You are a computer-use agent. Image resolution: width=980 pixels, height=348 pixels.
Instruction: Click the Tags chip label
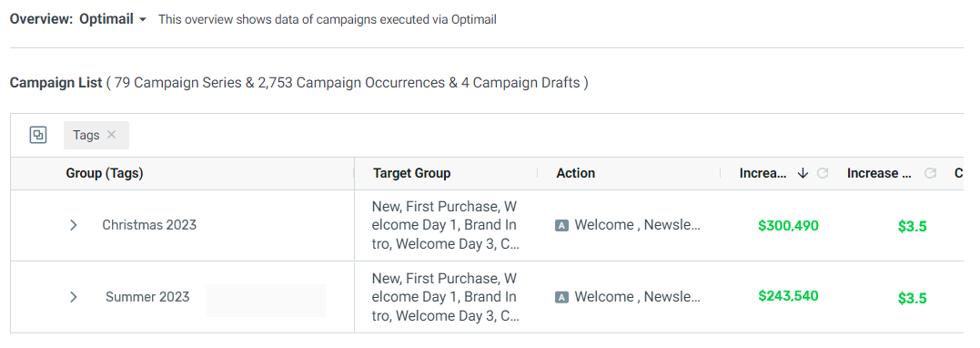click(86, 135)
